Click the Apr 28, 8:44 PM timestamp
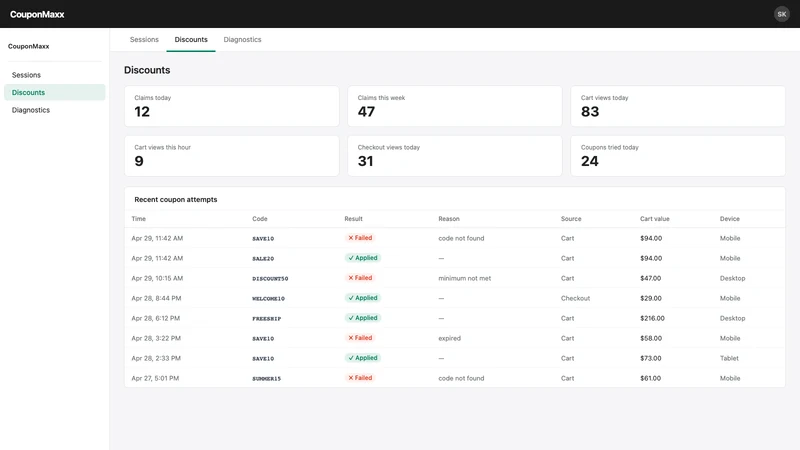The image size is (800, 450). tap(156, 298)
